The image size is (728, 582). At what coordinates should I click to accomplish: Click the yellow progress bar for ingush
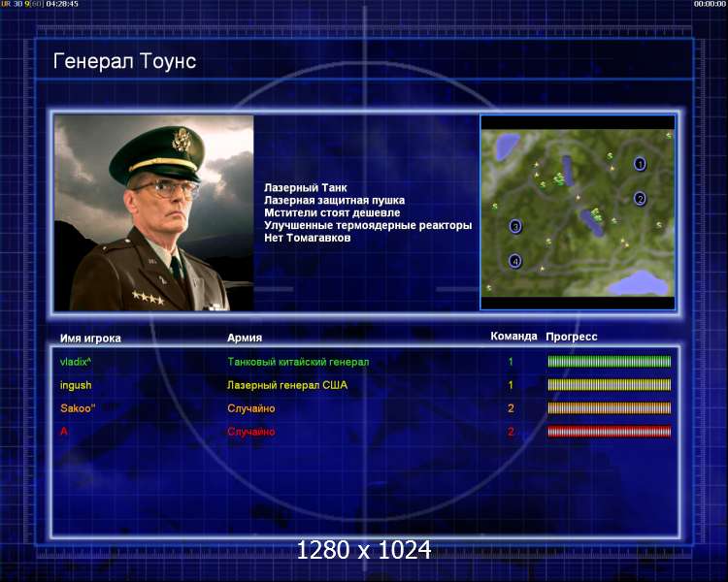point(610,385)
